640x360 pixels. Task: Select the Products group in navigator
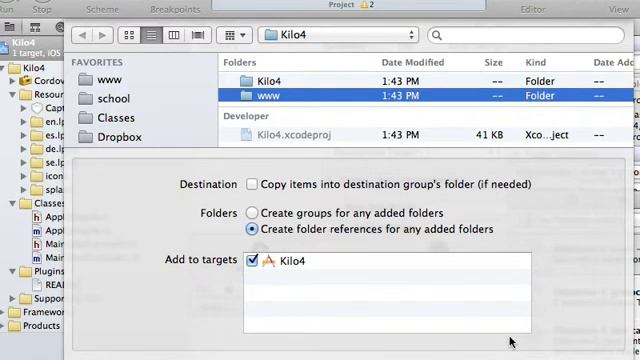tap(35, 326)
